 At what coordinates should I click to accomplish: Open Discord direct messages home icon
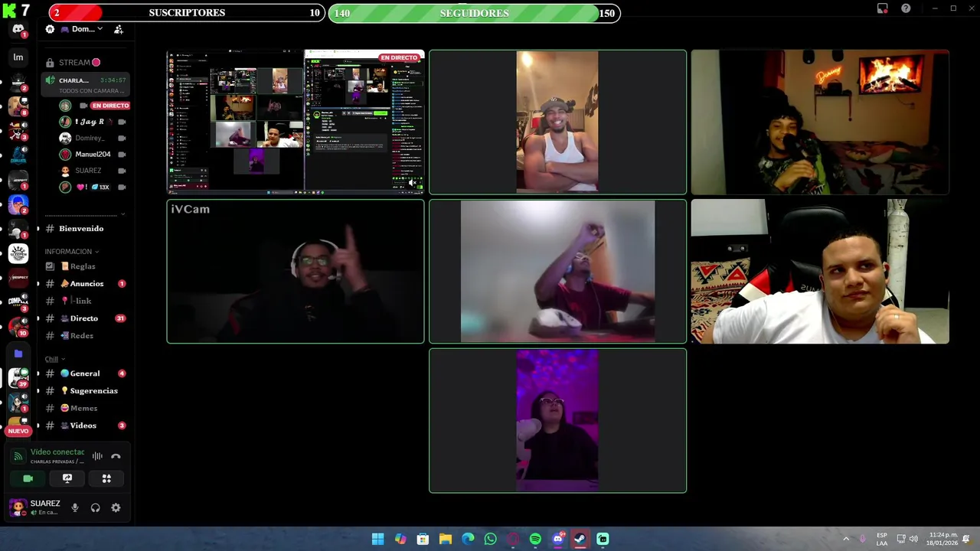tap(18, 29)
